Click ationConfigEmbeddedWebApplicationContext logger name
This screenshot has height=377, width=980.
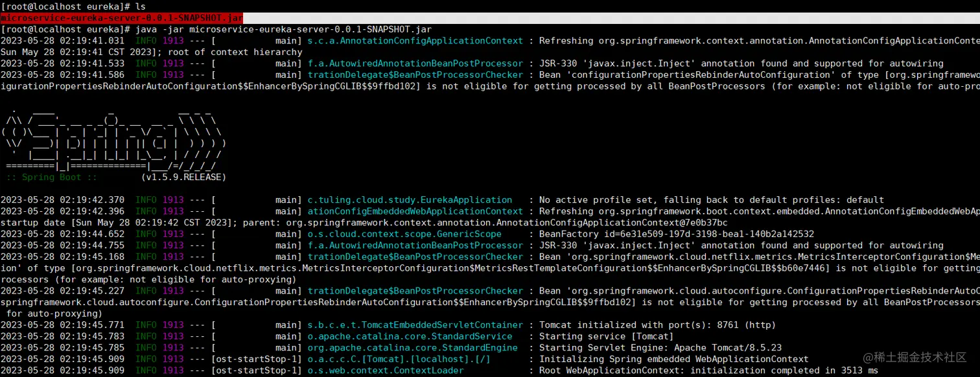click(x=415, y=211)
